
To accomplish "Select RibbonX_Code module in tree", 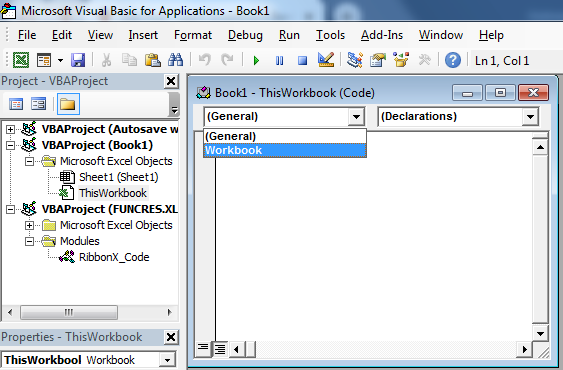I will coord(114,257).
